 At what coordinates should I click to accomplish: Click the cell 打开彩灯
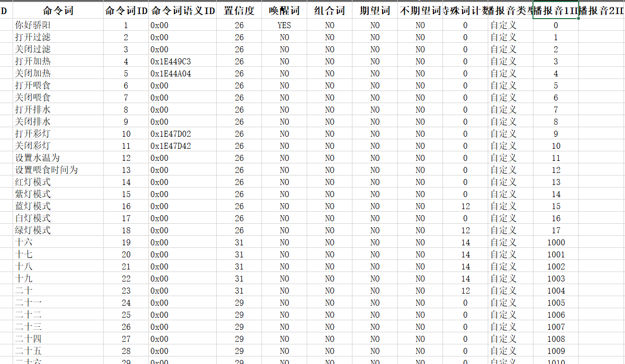pyautogui.click(x=58, y=134)
